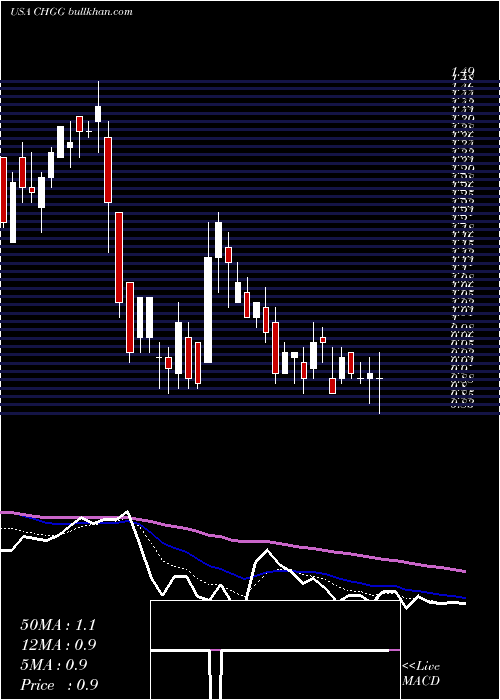Click the Price : 0.9 readout
Screen dimensions: 500x700
point(59,685)
